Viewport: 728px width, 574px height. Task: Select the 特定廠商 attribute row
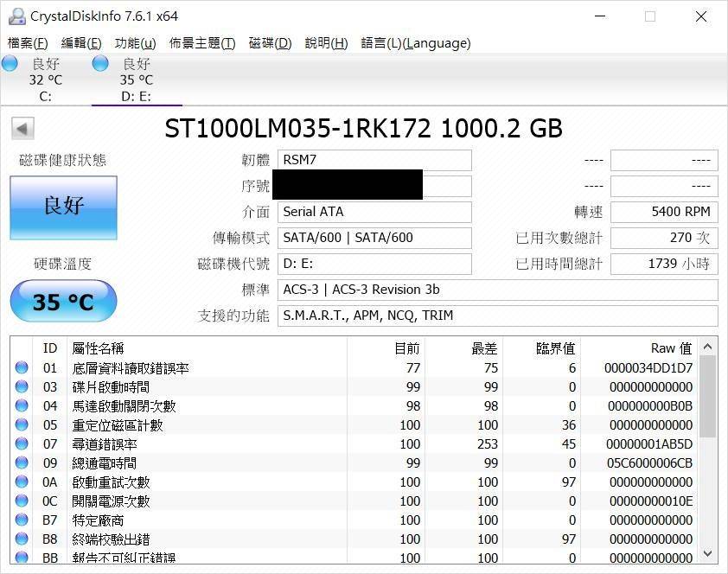pos(354,520)
